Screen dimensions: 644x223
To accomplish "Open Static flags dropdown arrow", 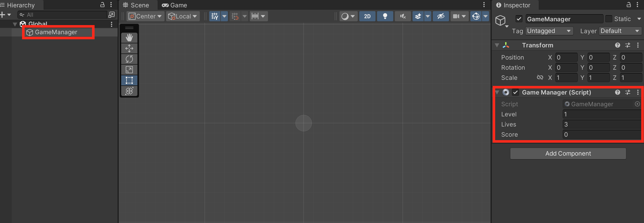I will [x=639, y=19].
